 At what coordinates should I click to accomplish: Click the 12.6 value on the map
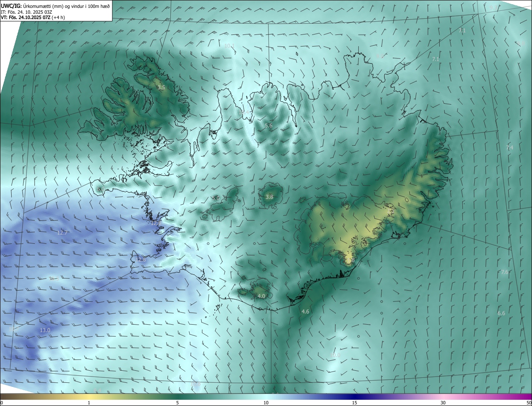(x=141, y=259)
